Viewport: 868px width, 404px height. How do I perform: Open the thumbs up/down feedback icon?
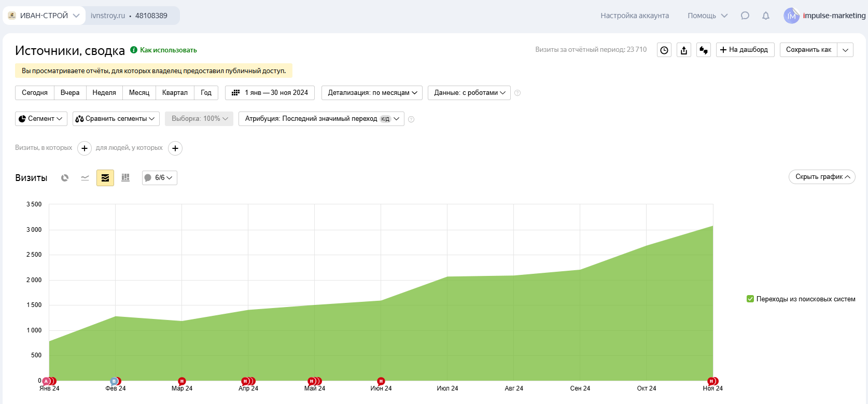pyautogui.click(x=704, y=50)
